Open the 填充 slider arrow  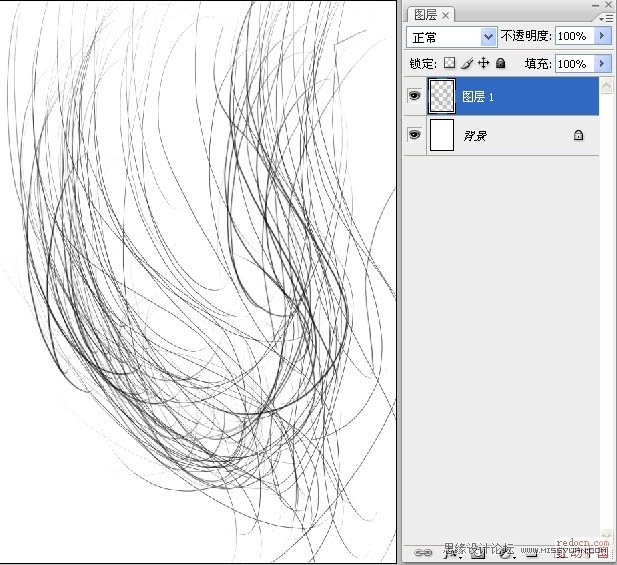click(602, 63)
